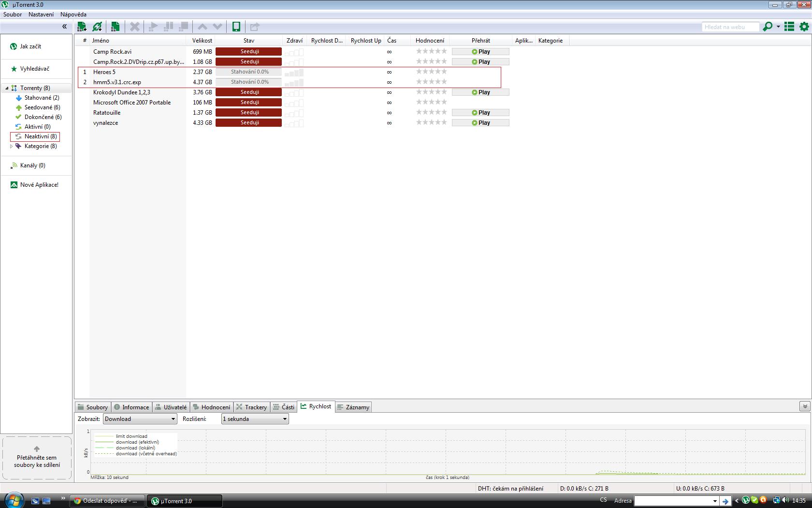This screenshot has height=508, width=812.
Task: Click Play button for Camp Rock.avi
Action: click(480, 52)
